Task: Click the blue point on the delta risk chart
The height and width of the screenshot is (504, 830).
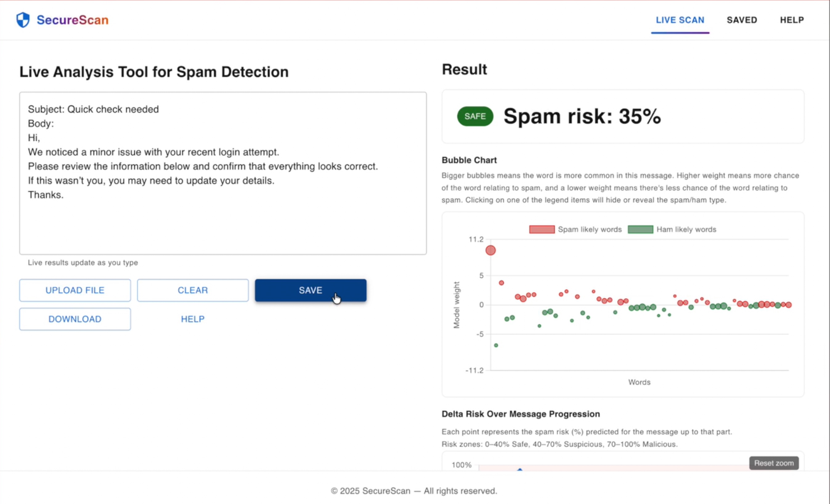Action: coord(520,469)
